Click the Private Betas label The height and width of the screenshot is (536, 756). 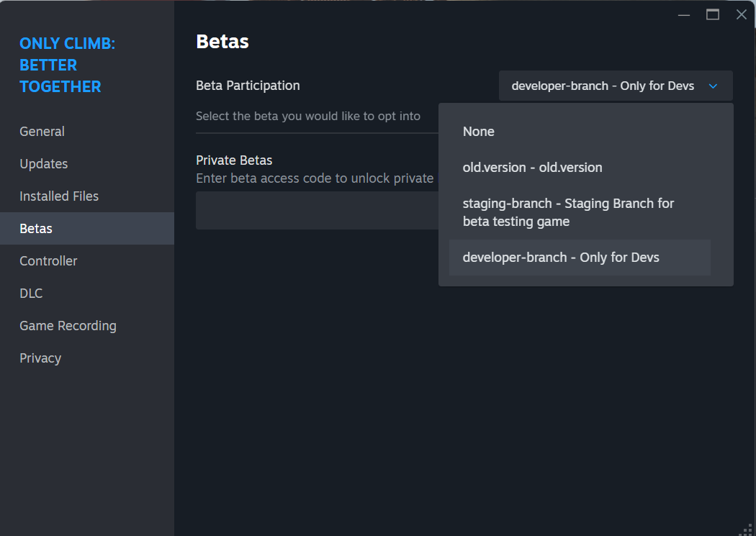click(x=234, y=160)
